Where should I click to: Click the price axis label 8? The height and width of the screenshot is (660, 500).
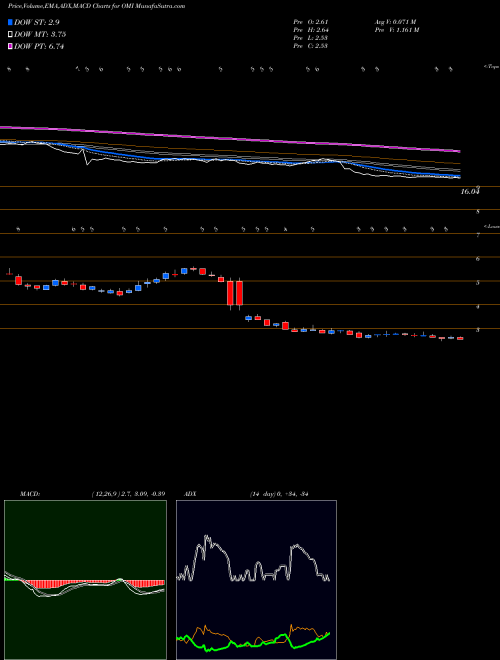(x=478, y=212)
